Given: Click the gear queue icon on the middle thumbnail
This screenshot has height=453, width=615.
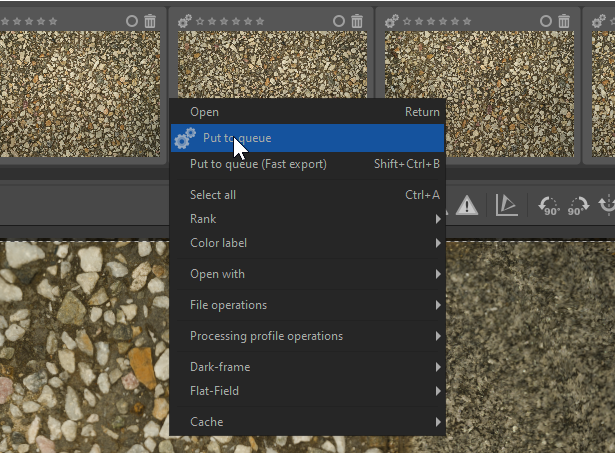Looking at the screenshot, I should click(184, 21).
